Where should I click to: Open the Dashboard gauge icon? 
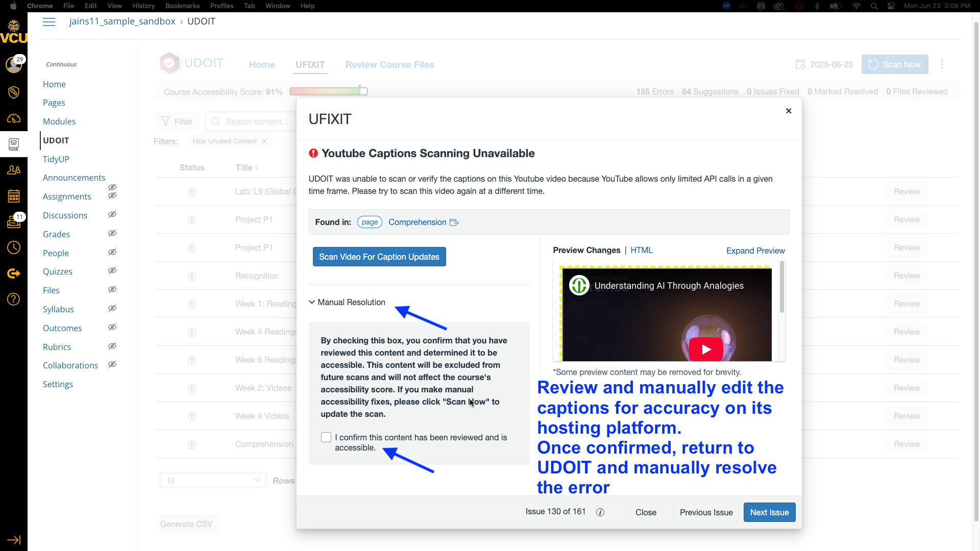14,118
